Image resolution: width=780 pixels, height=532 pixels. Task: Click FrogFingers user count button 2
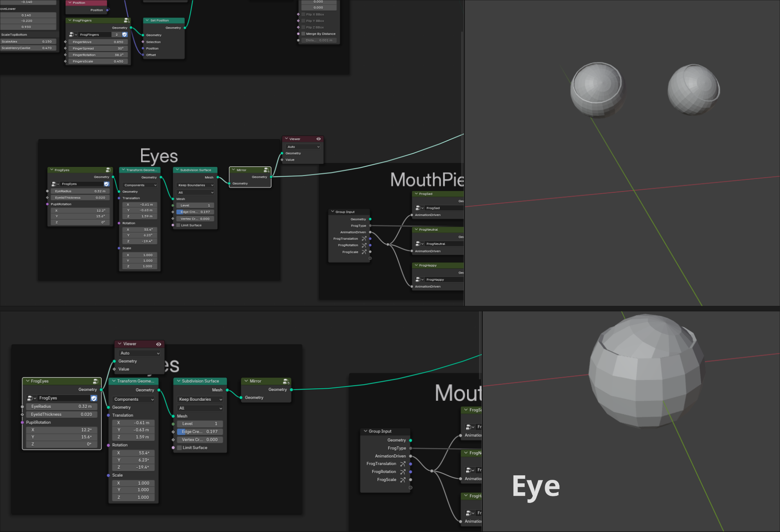pos(117,34)
